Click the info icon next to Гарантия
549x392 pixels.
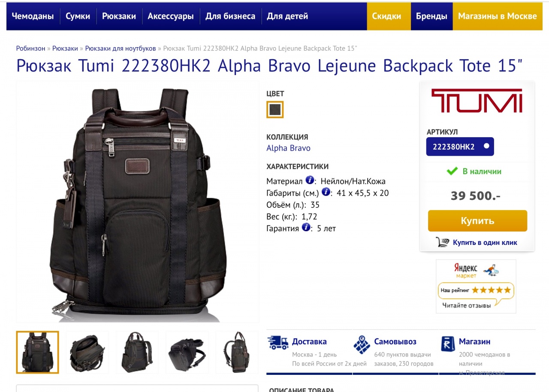coord(306,227)
